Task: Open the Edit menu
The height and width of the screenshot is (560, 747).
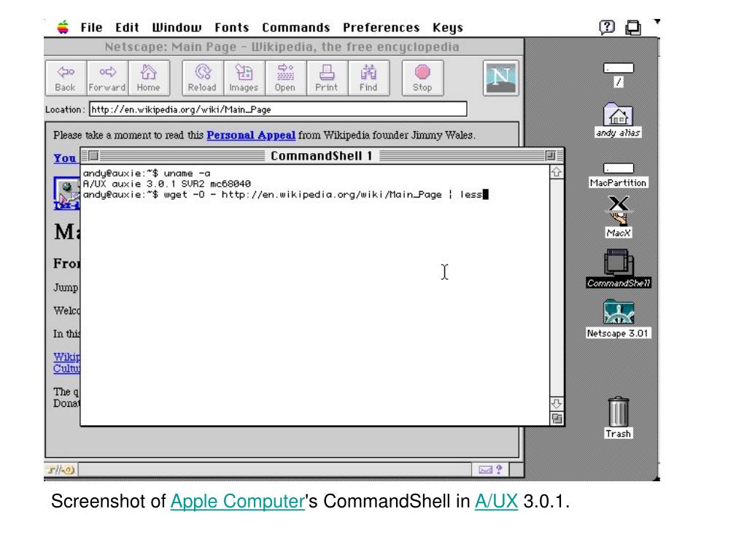Action: 127,28
